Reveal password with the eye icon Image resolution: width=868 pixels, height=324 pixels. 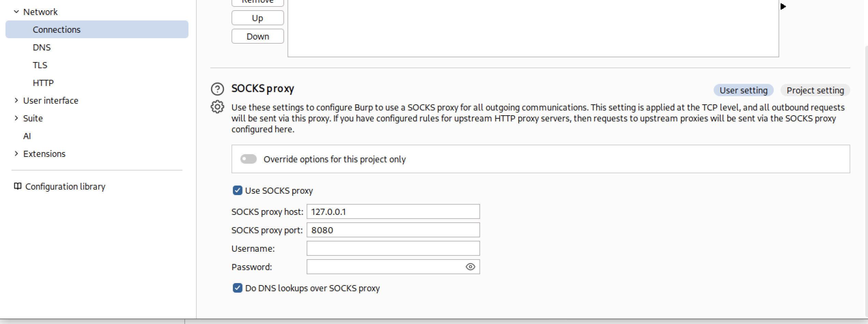tap(470, 267)
